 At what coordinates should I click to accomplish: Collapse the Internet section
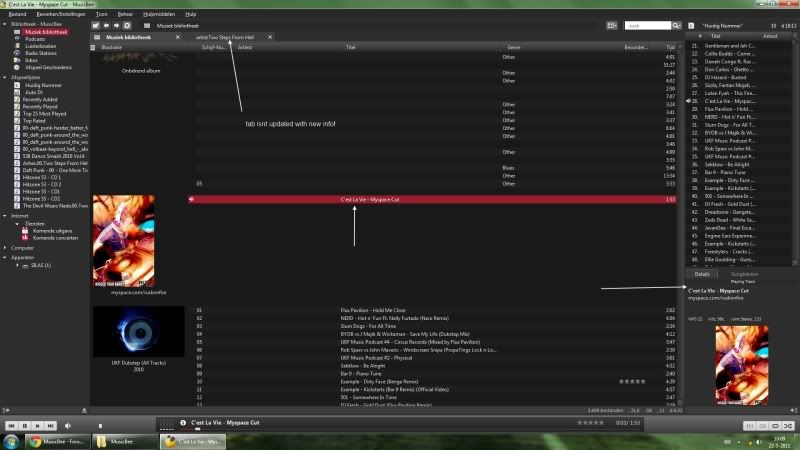pyautogui.click(x=5, y=216)
